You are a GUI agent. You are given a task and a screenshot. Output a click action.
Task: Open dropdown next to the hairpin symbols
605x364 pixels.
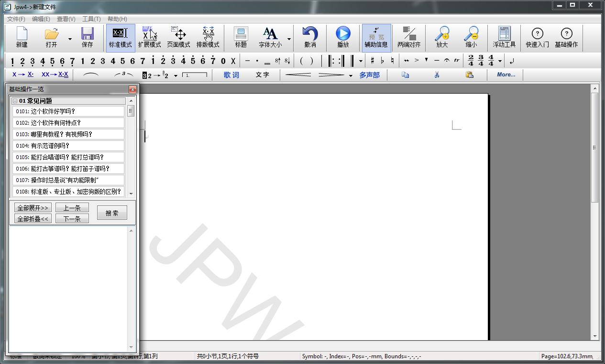[x=351, y=75]
